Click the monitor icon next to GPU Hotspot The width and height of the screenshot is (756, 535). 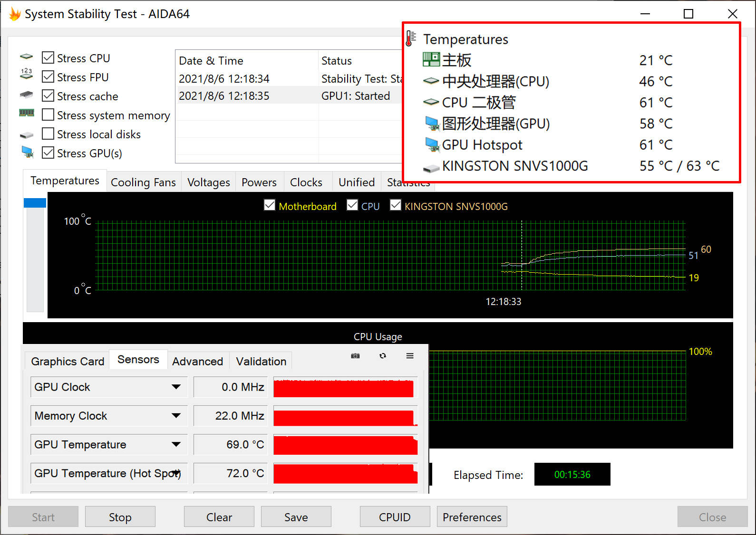pos(432,144)
